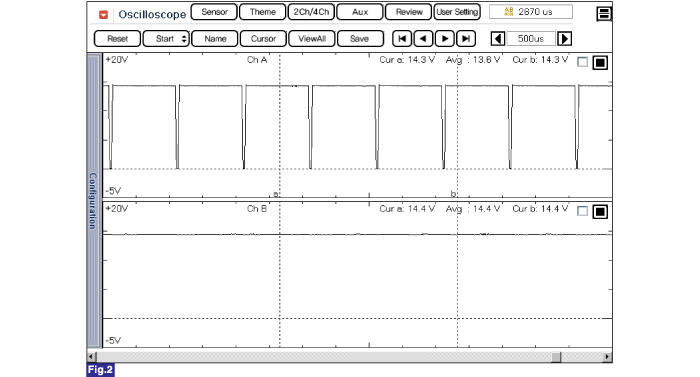Open the Theme menu
Image resolution: width=700 pixels, height=377 pixels.
click(x=262, y=12)
